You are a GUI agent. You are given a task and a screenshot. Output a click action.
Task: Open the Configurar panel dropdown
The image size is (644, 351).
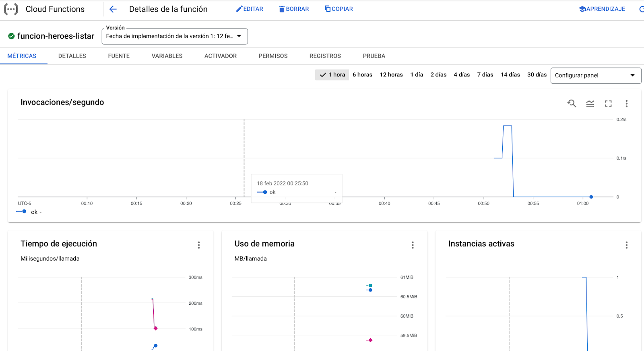pyautogui.click(x=596, y=76)
